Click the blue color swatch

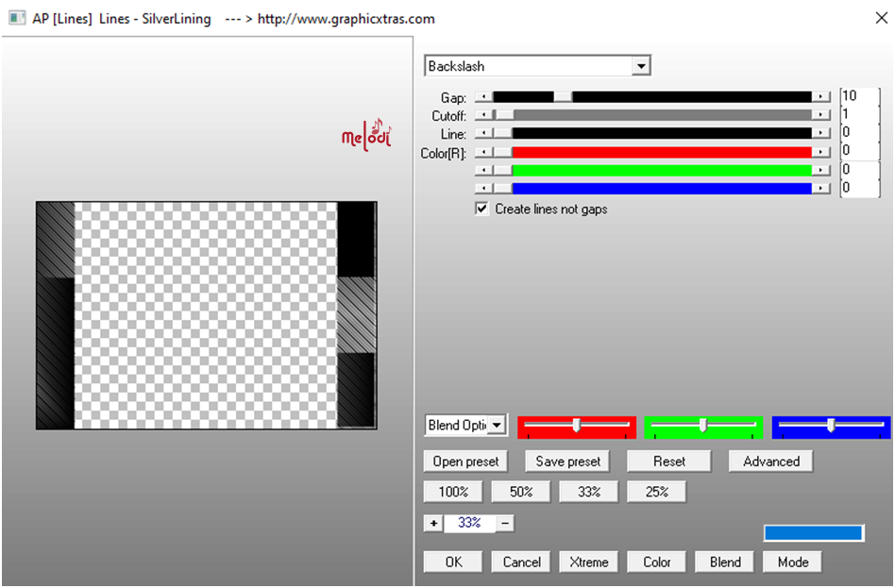click(x=814, y=533)
